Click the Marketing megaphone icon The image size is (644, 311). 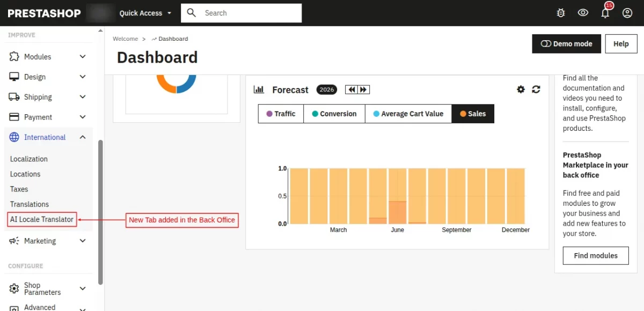pyautogui.click(x=14, y=241)
